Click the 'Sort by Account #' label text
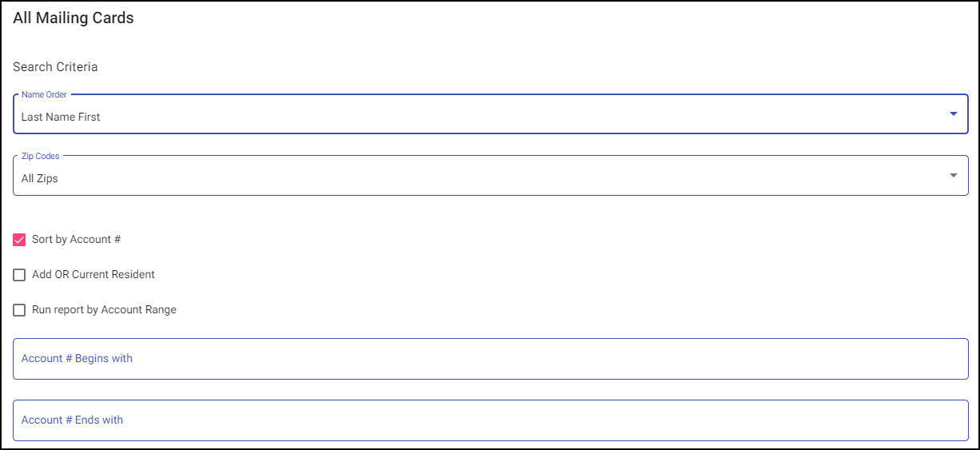This screenshot has width=980, height=450. click(x=76, y=239)
